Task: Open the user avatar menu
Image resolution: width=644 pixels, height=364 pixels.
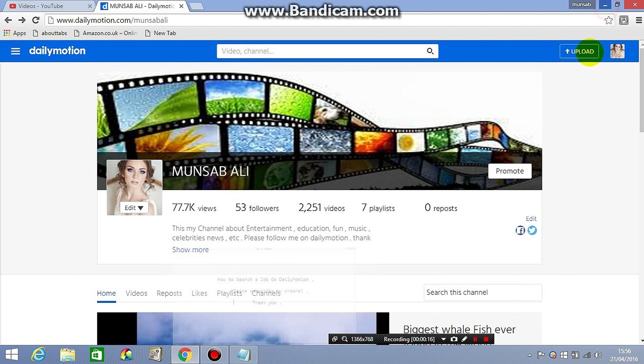Action: 617,51
